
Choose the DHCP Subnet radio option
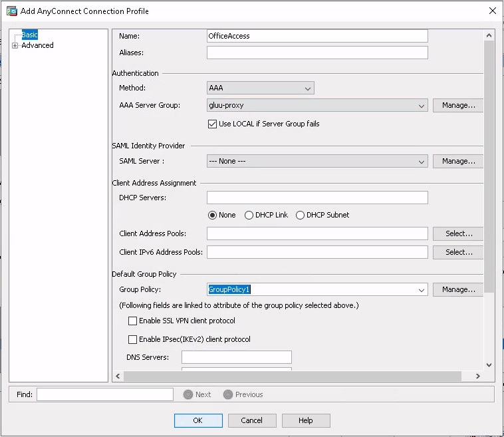click(301, 215)
